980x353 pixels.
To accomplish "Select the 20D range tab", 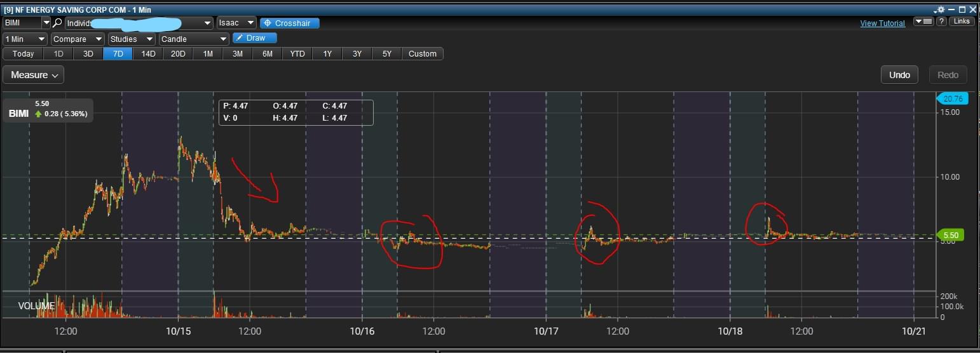I will point(178,54).
